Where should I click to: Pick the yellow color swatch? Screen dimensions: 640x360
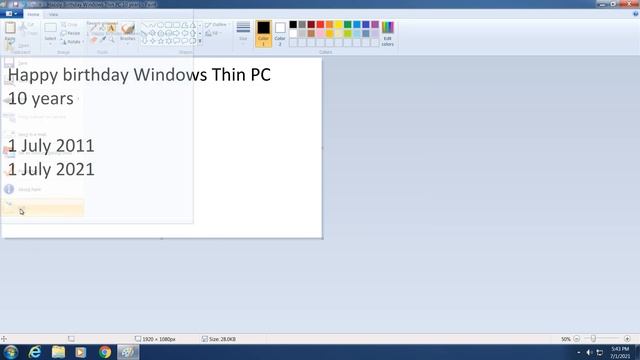pyautogui.click(x=338, y=24)
